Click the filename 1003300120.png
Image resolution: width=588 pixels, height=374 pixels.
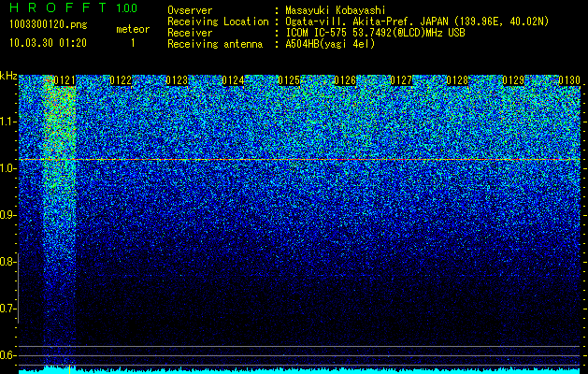(49, 24)
